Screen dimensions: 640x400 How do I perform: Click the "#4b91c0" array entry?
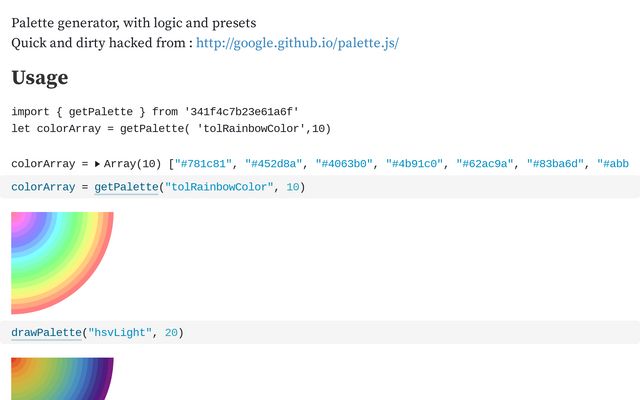pos(417,163)
